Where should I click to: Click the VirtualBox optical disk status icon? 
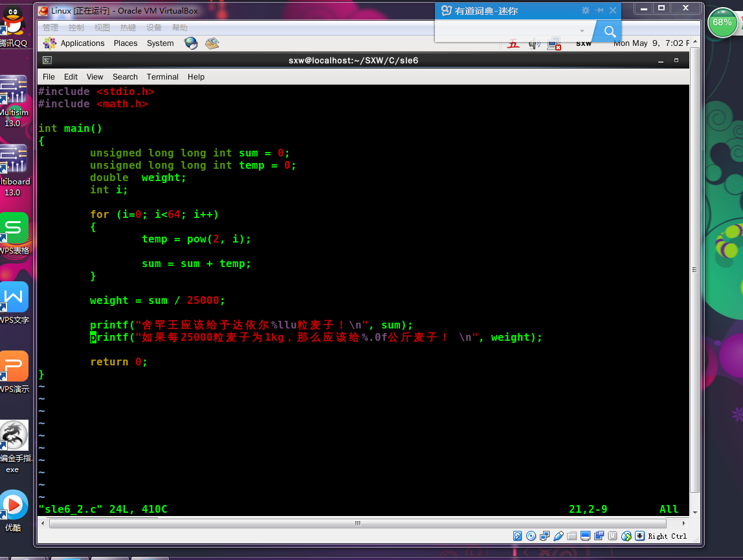point(531,536)
